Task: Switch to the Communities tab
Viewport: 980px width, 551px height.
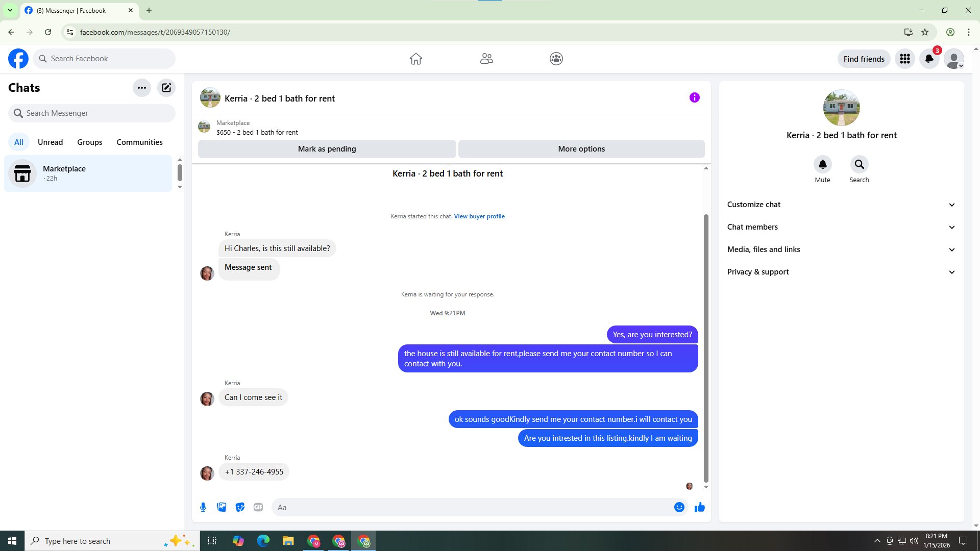Action: coord(139,142)
